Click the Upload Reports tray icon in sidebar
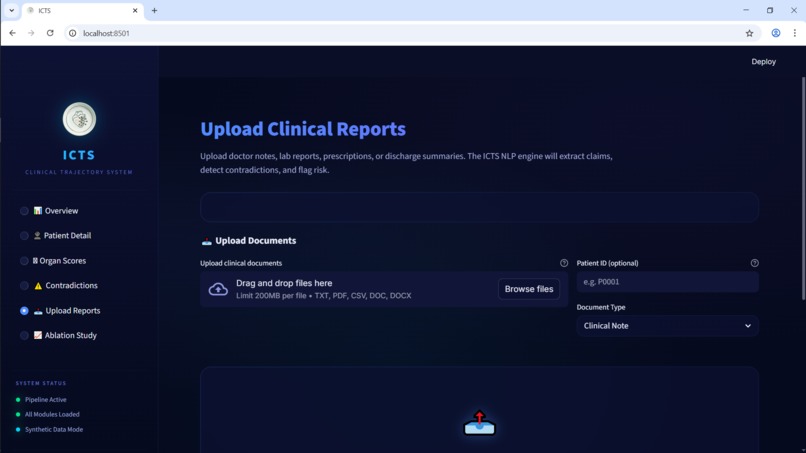The width and height of the screenshot is (806, 453). pyautogui.click(x=38, y=311)
